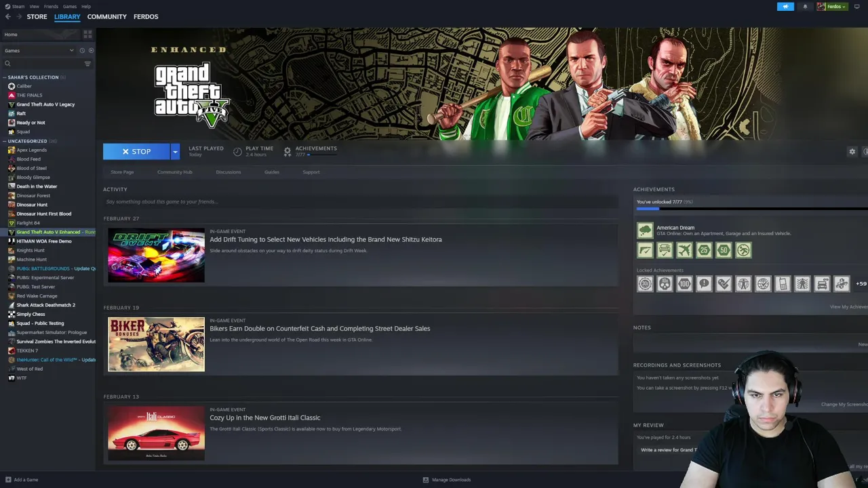The image size is (868, 488).
Task: Open the Guides link
Action: 272,172
